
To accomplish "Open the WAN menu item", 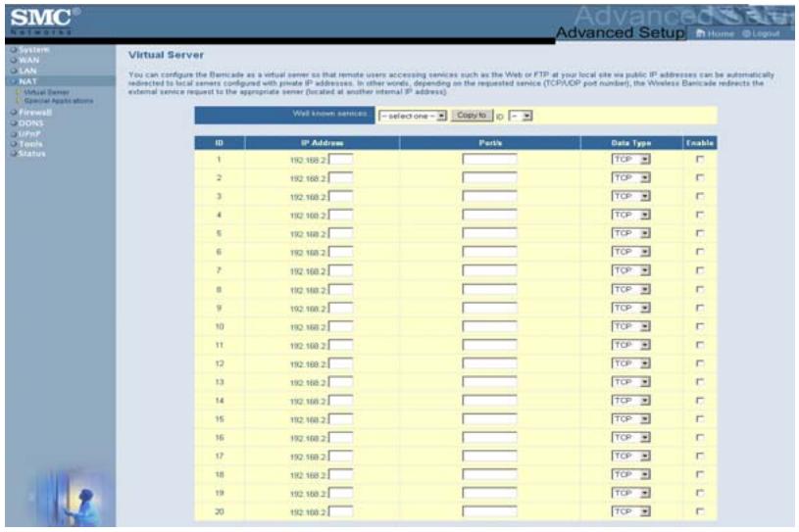I will (29, 60).
